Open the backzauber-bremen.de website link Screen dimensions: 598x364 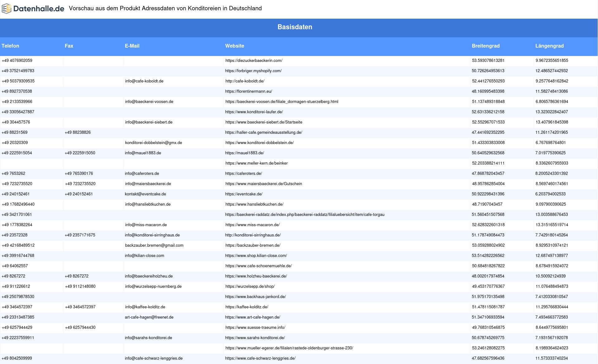coord(253,245)
